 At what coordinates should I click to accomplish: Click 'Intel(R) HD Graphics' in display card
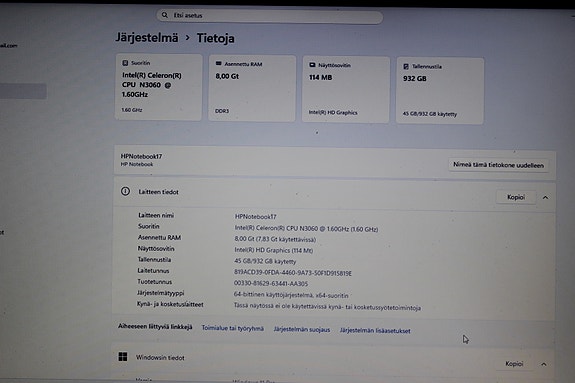[333, 112]
